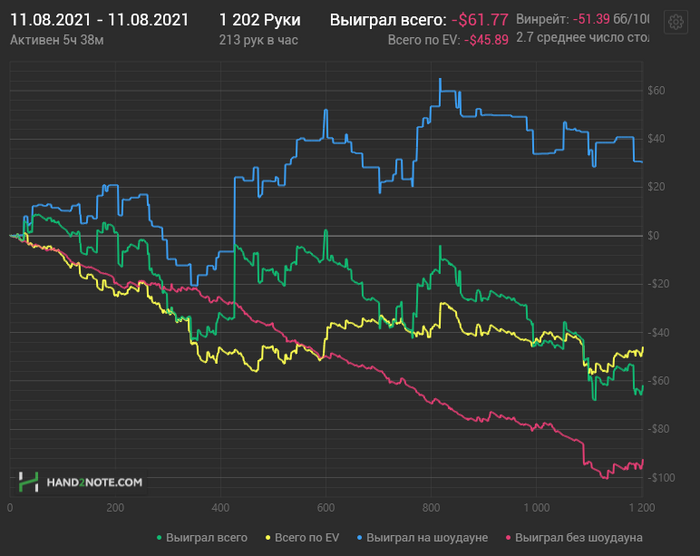Click the 'Всего по EV:' header label
The height and width of the screenshot is (556, 700).
click(423, 40)
